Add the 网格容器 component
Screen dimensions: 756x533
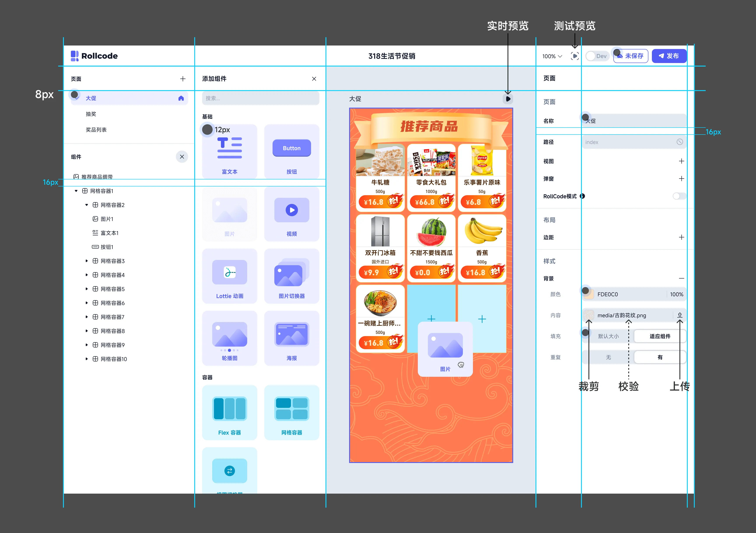click(291, 412)
